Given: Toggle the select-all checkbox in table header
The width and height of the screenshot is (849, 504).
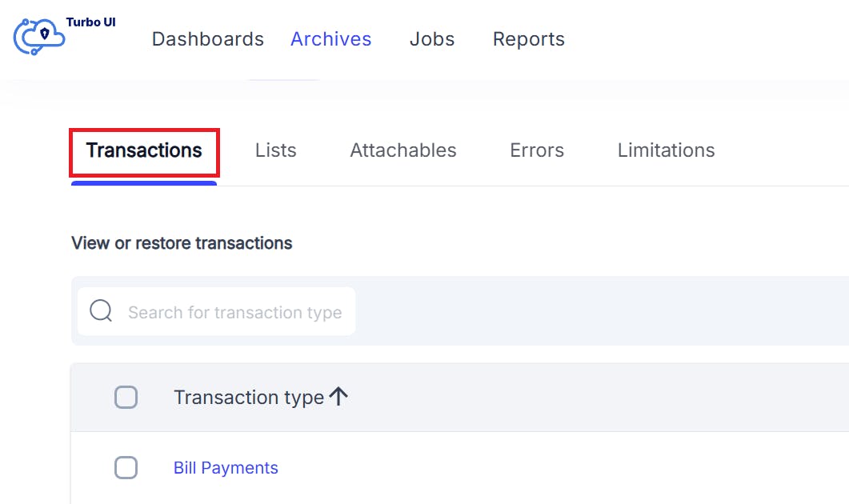Looking at the screenshot, I should (126, 397).
